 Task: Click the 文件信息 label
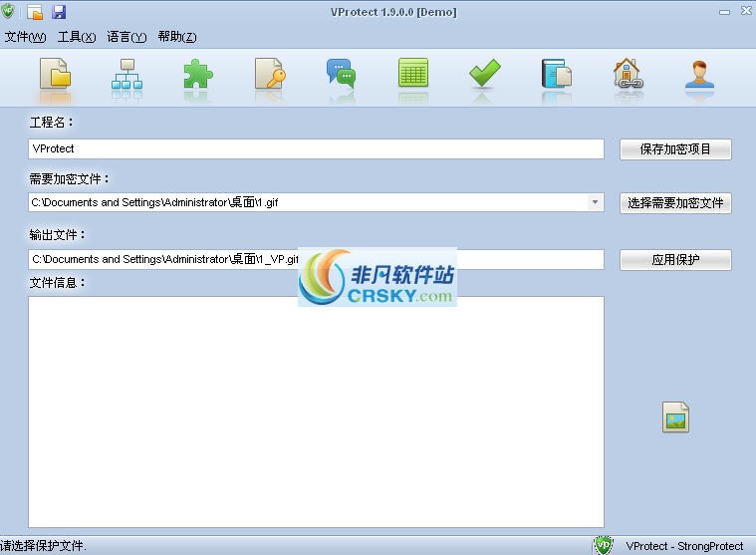click(x=58, y=283)
